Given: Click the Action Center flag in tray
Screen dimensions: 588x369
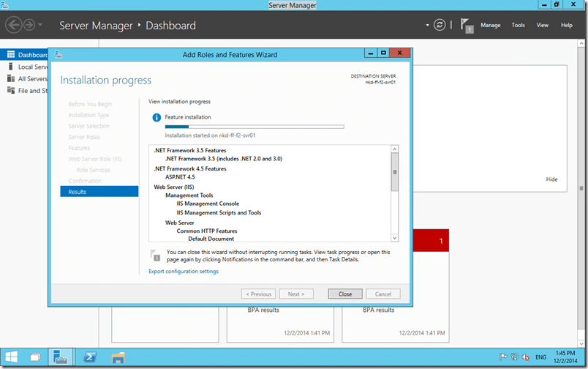Looking at the screenshot, I should (x=503, y=357).
